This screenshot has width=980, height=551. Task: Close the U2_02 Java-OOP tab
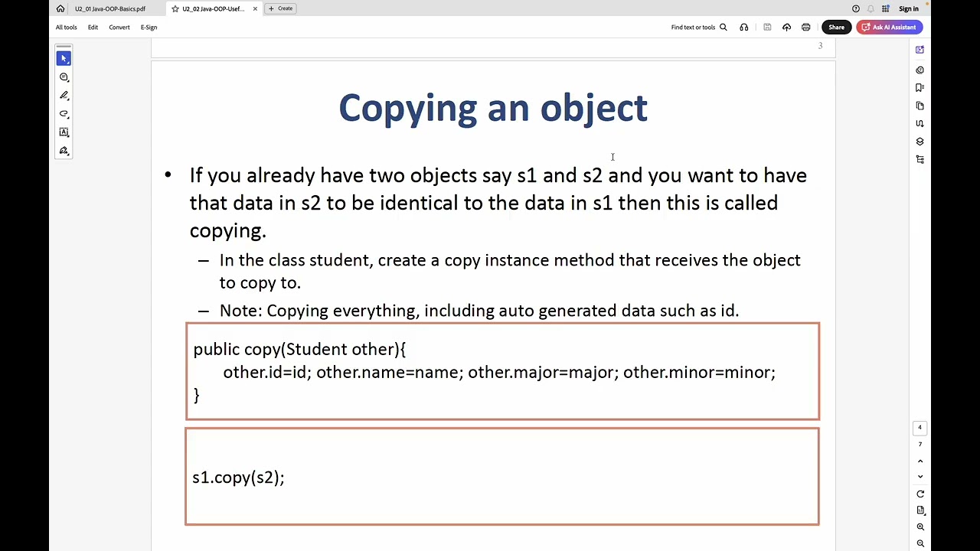[255, 8]
